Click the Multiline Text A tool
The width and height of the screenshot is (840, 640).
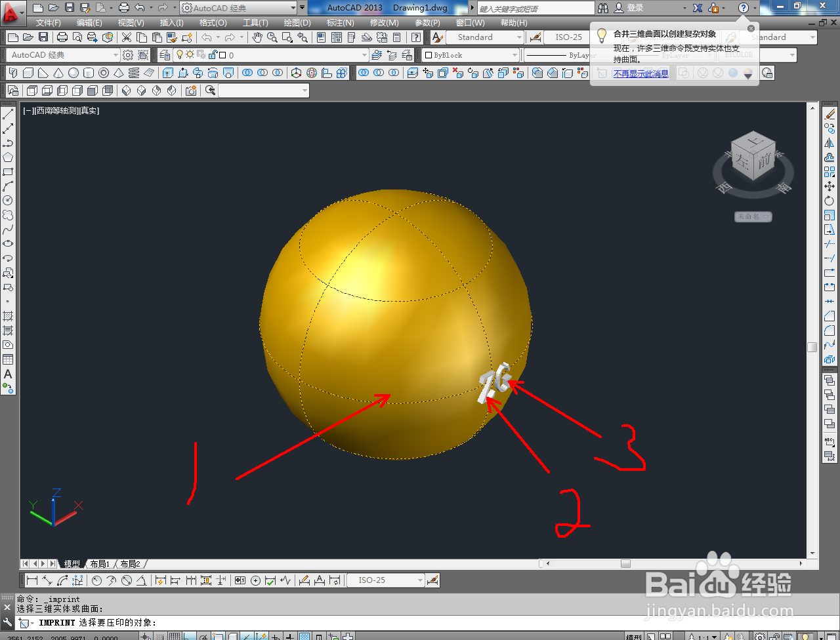point(8,374)
